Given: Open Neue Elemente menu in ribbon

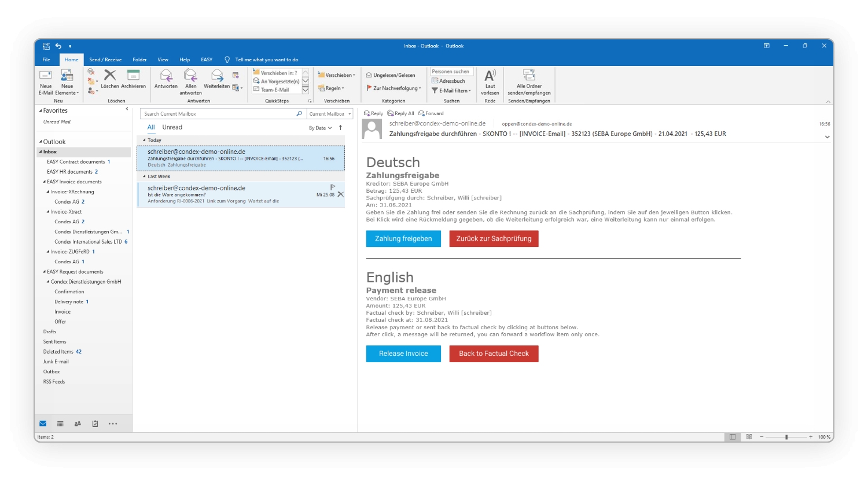Looking at the screenshot, I should (x=67, y=82).
